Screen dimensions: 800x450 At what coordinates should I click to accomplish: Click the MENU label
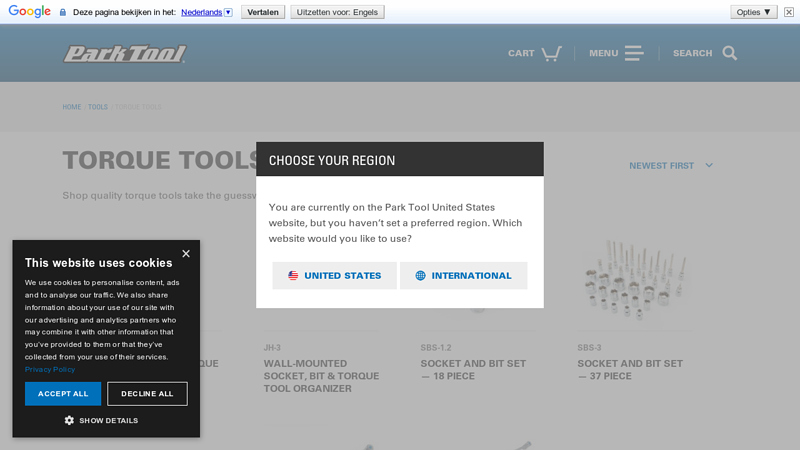click(604, 53)
